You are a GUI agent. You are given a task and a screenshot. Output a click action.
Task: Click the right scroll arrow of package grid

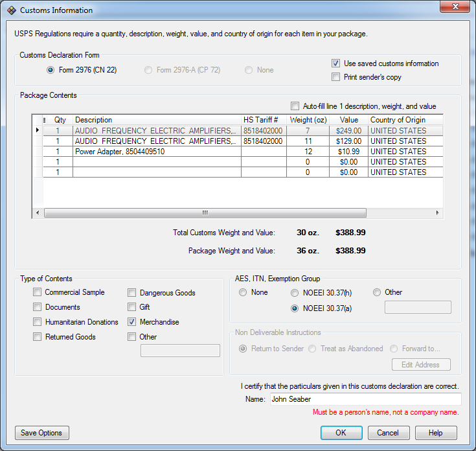point(437,213)
